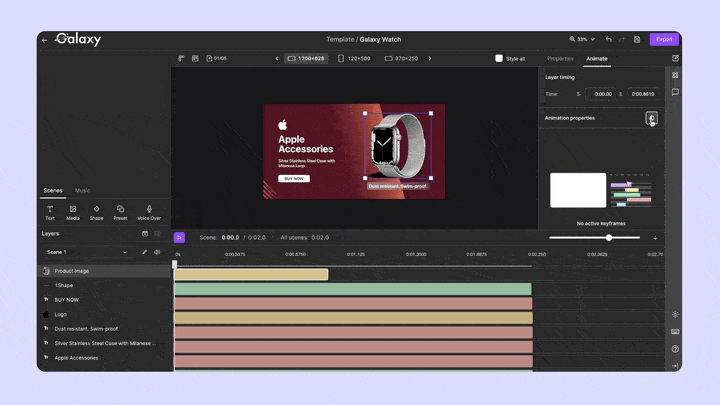This screenshot has height=405, width=720.
Task: Click the add animation icon
Action: pyautogui.click(x=651, y=118)
